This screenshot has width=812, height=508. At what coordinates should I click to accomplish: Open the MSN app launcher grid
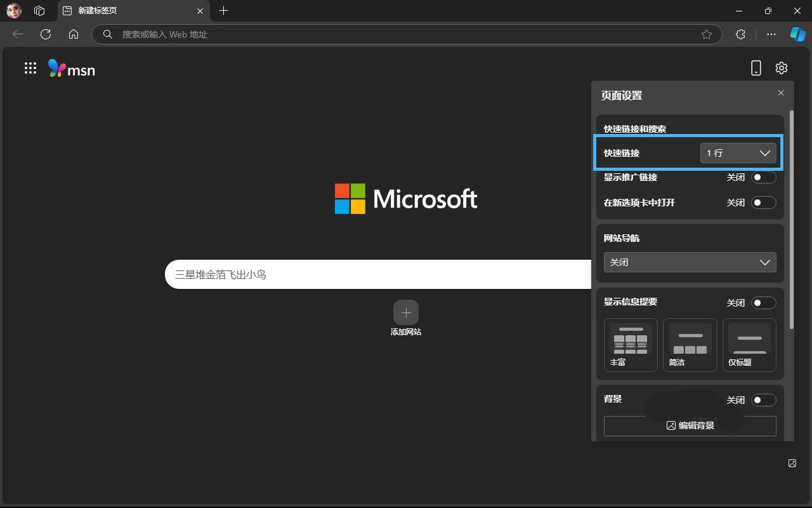coord(30,68)
